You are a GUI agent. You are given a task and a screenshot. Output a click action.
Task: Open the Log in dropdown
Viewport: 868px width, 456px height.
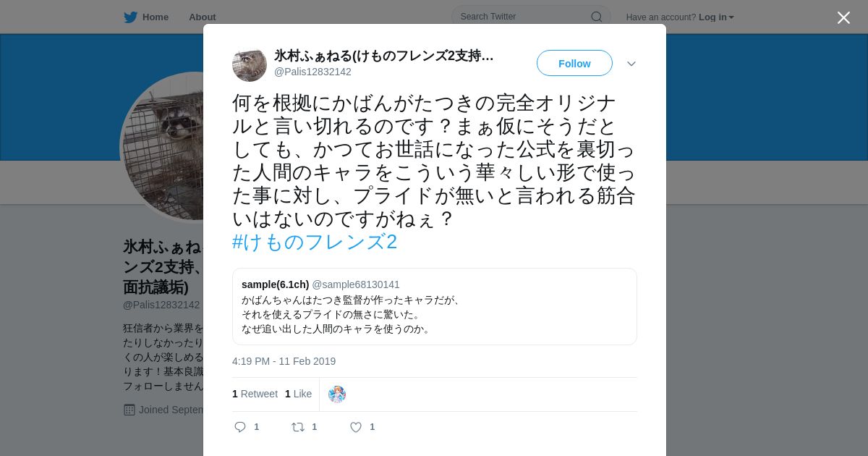point(716,17)
